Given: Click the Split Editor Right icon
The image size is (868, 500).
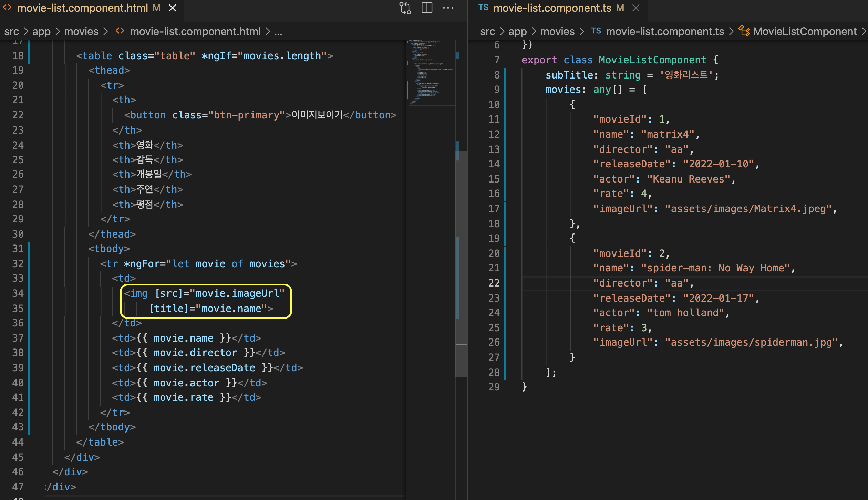Looking at the screenshot, I should [x=427, y=8].
